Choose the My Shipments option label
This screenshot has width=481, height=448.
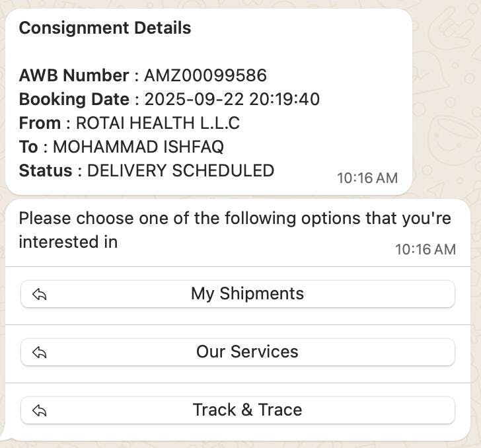[247, 294]
